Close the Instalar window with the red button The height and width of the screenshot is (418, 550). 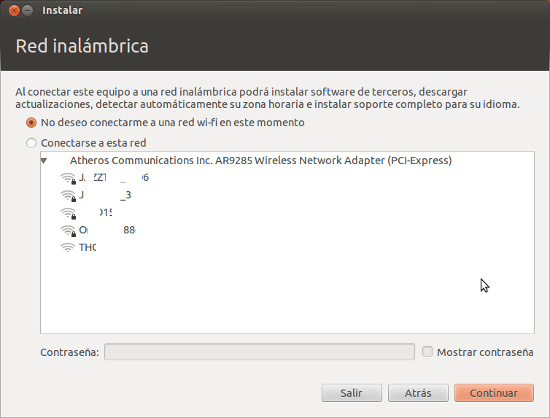pyautogui.click(x=14, y=11)
